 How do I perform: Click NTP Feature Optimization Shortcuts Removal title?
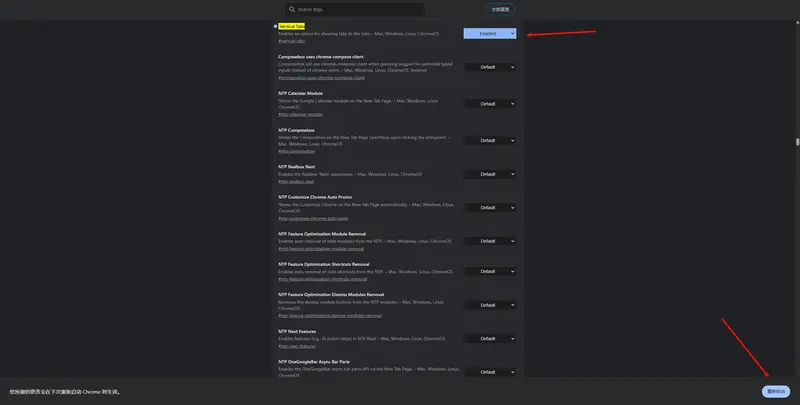coord(324,264)
